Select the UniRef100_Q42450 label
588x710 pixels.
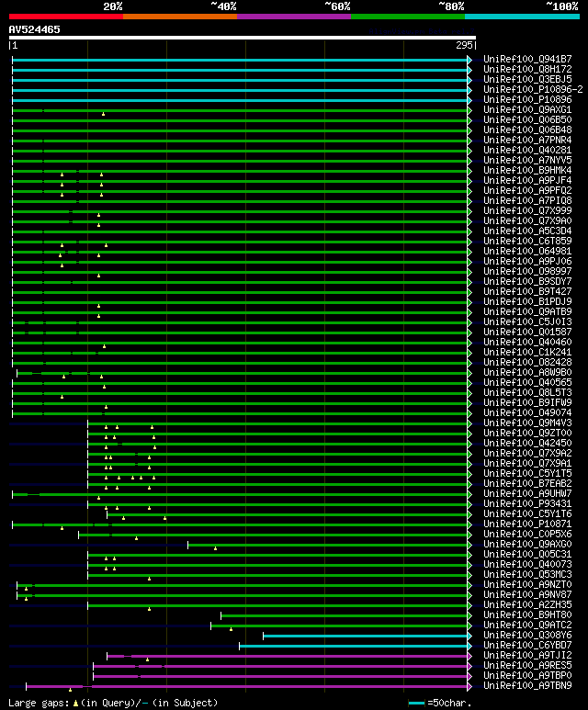coord(527,444)
